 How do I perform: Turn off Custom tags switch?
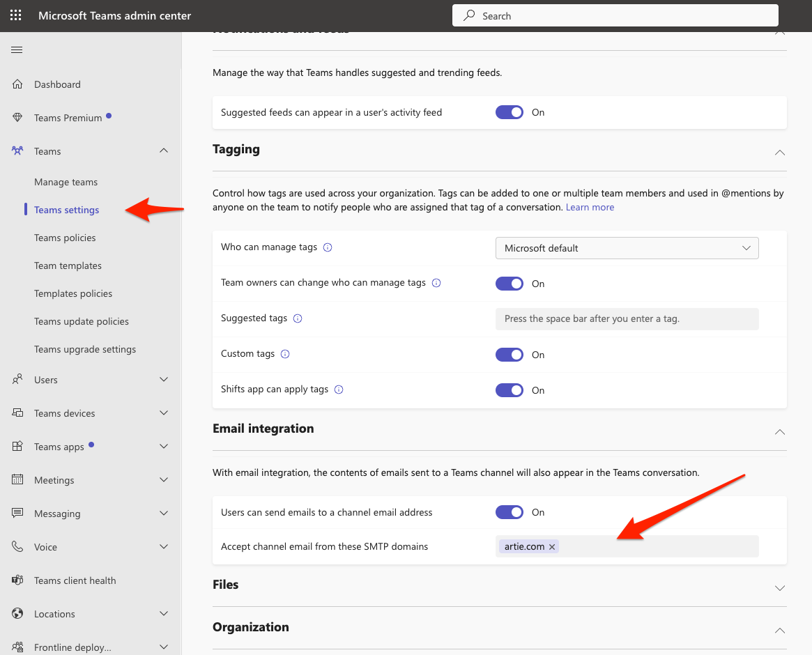coord(509,355)
